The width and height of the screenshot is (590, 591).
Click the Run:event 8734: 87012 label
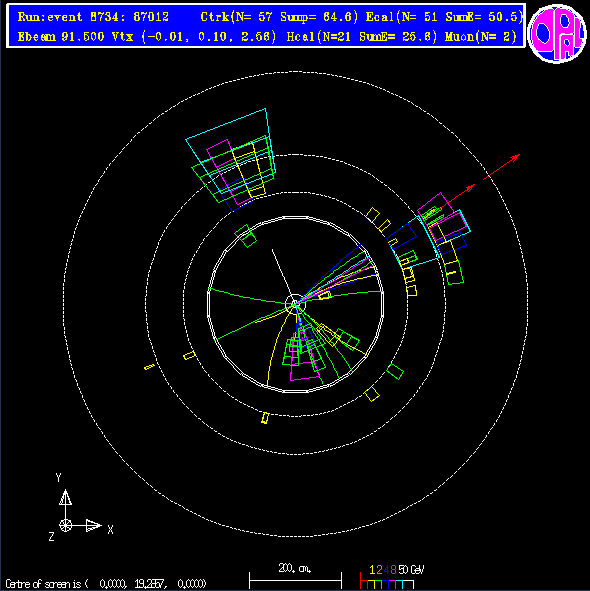pos(93,17)
